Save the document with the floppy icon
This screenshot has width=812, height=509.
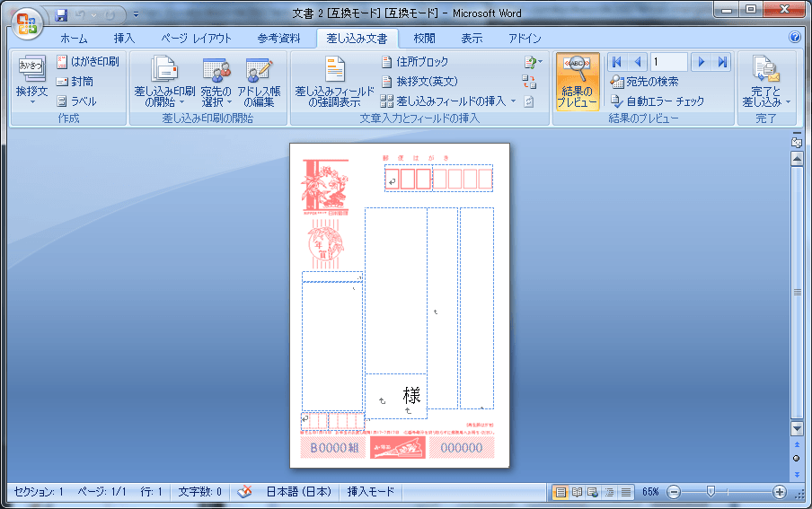[x=62, y=15]
